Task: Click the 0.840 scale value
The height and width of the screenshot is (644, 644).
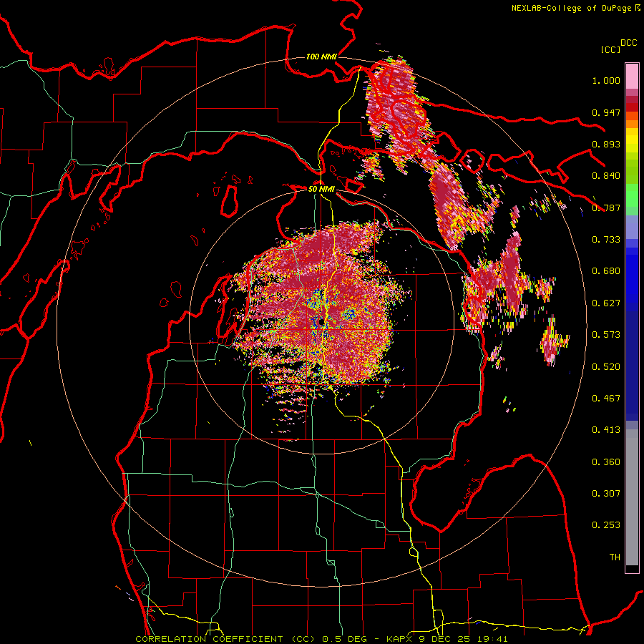Action: click(x=606, y=176)
